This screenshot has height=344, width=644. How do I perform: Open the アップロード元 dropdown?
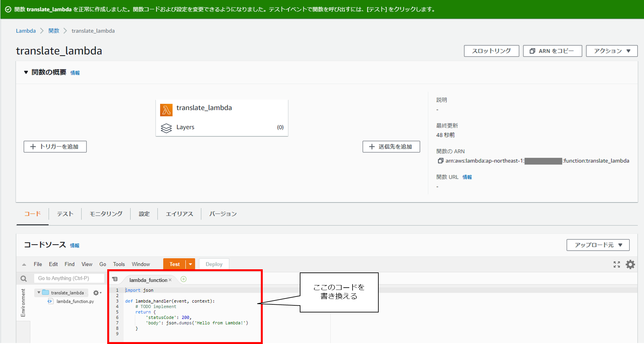coord(598,245)
